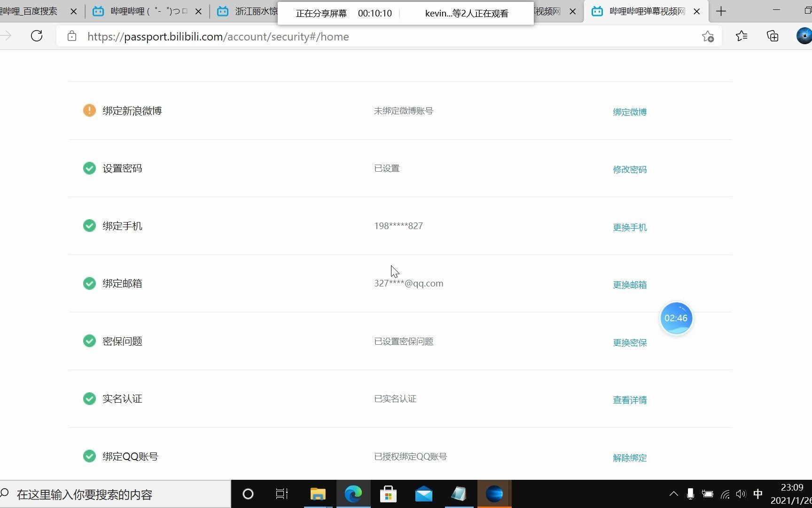Open Task View icon on taskbar
The image size is (812, 508).
pyautogui.click(x=282, y=494)
